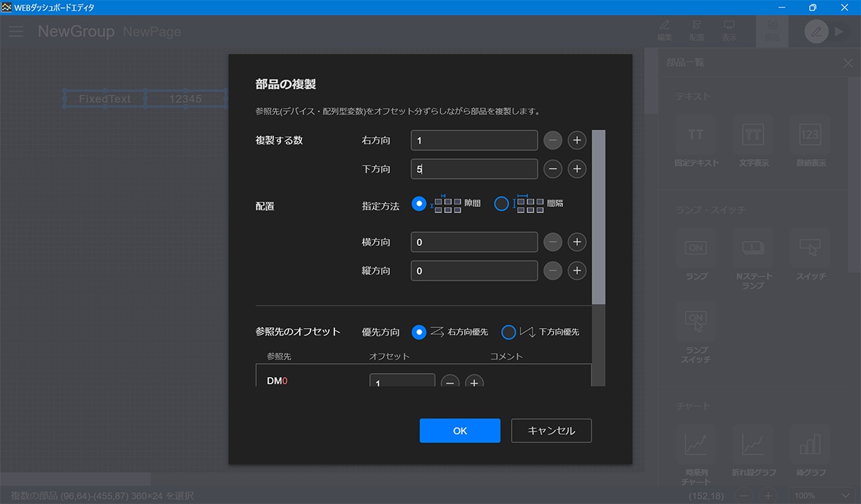Confirm duplication with OK button
The image size is (861, 504).
click(459, 431)
